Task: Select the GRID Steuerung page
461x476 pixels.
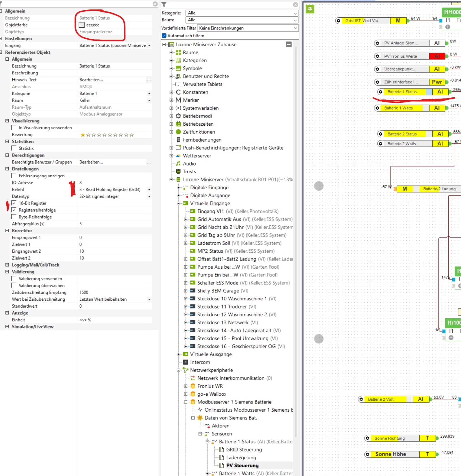Action: click(x=244, y=450)
